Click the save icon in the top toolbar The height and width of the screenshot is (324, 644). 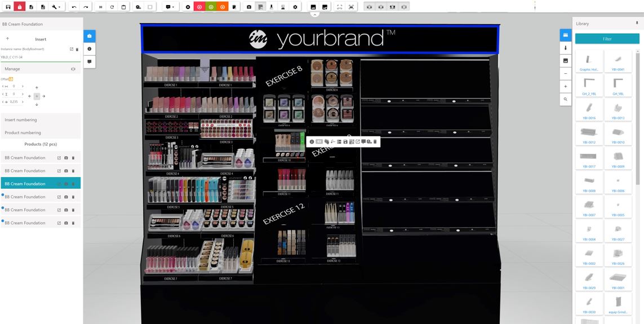pyautogui.click(x=8, y=7)
